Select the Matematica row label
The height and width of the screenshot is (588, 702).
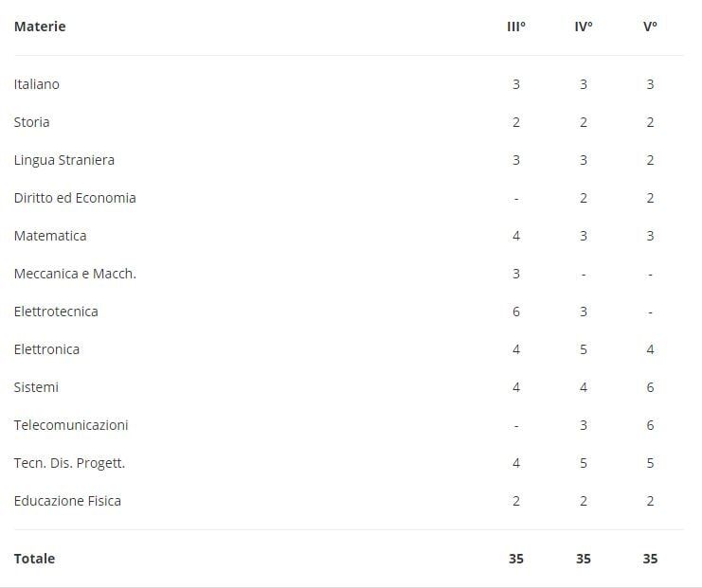tap(50, 236)
